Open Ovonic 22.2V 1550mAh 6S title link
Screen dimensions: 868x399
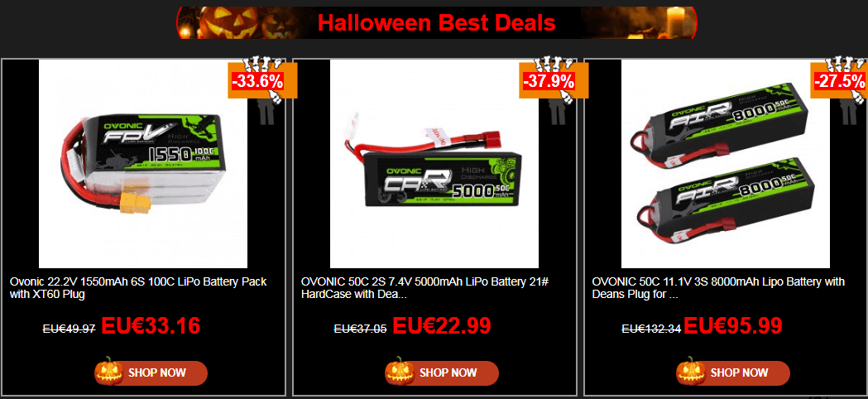[x=138, y=288]
